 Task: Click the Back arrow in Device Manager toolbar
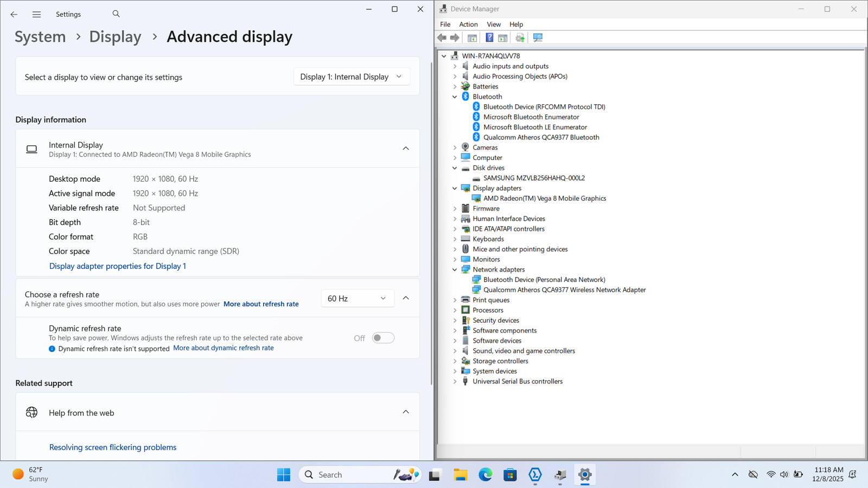[442, 37]
